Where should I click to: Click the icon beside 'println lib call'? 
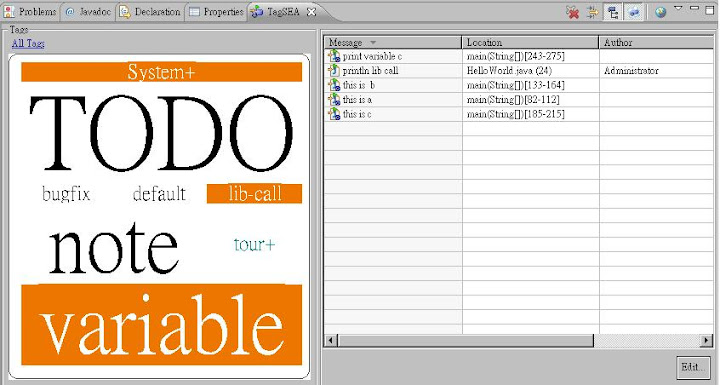point(334,71)
